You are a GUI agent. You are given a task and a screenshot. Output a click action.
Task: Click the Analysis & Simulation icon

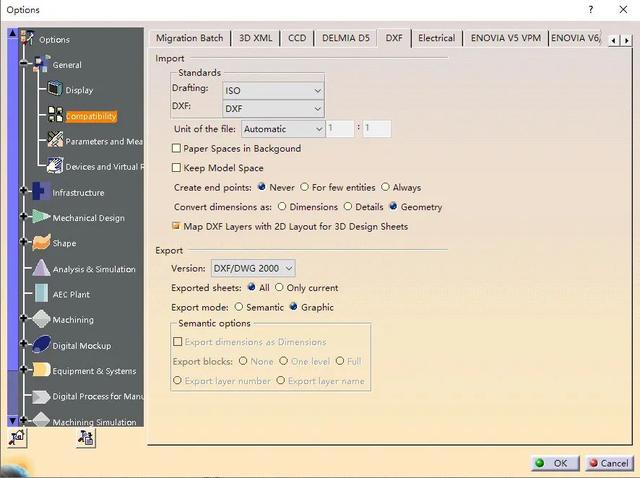click(x=40, y=269)
